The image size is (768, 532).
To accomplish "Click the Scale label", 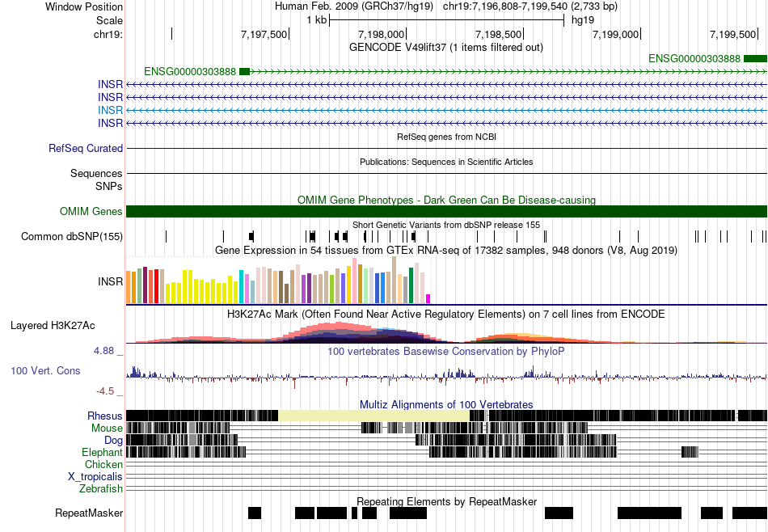I will coord(110,20).
